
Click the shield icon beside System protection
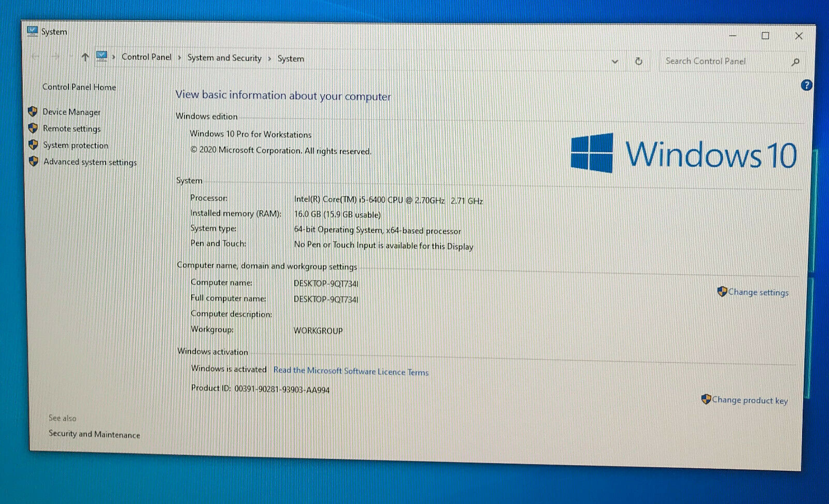tap(33, 145)
